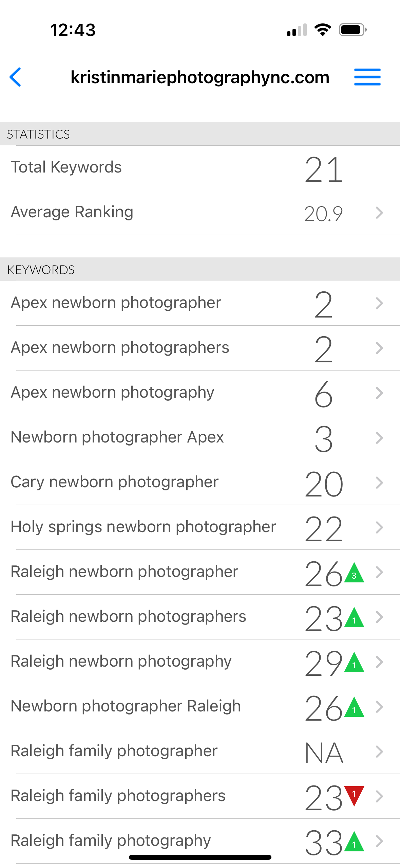Expand Average Ranking details chevron
This screenshot has height=868, width=400.
point(379,213)
